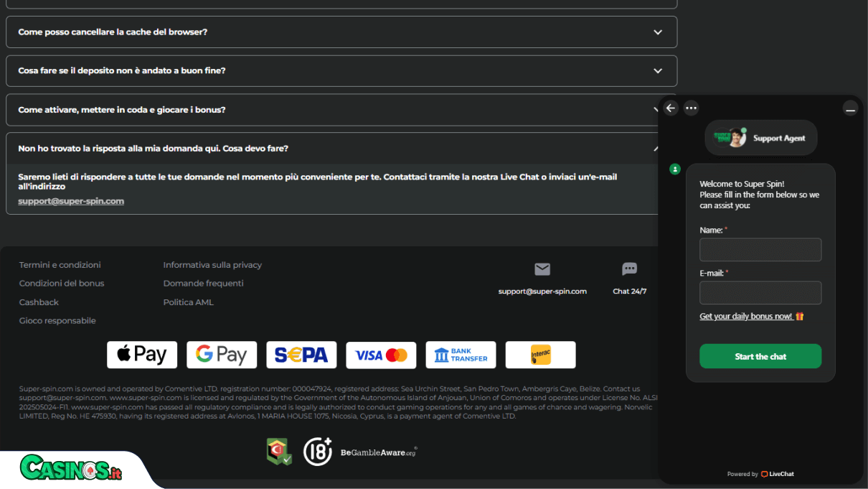Click the Bank Transfer payment logo

click(461, 355)
